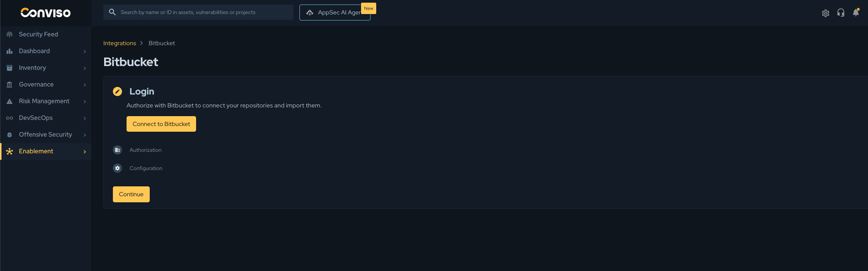This screenshot has width=868, height=271.
Task: Click the Conviso logo
Action: tap(46, 13)
